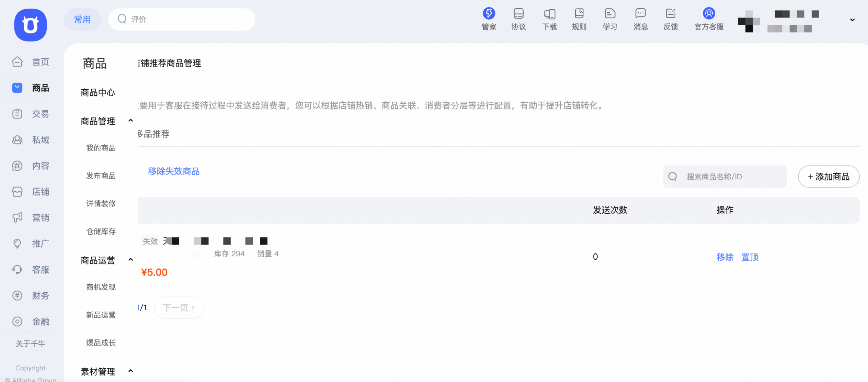Viewport: 868px width, 382px height.
Task: Click the 添加商品 button
Action: 829,177
